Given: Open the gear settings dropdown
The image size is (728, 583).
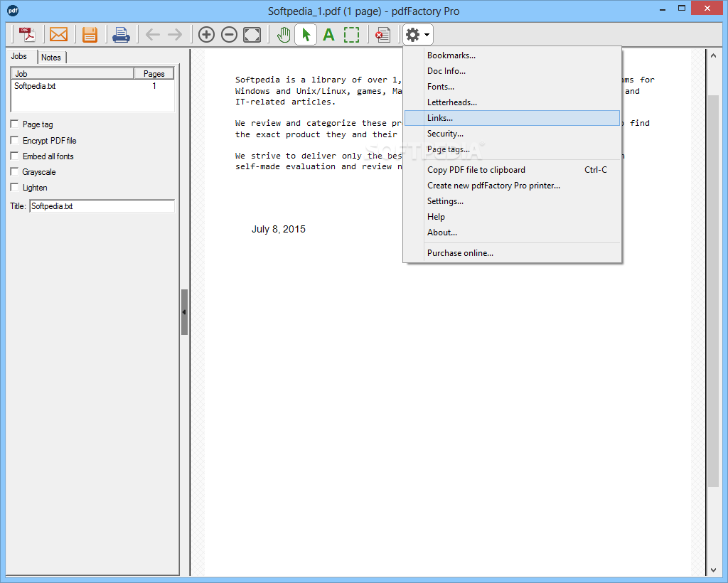Looking at the screenshot, I should click(418, 34).
